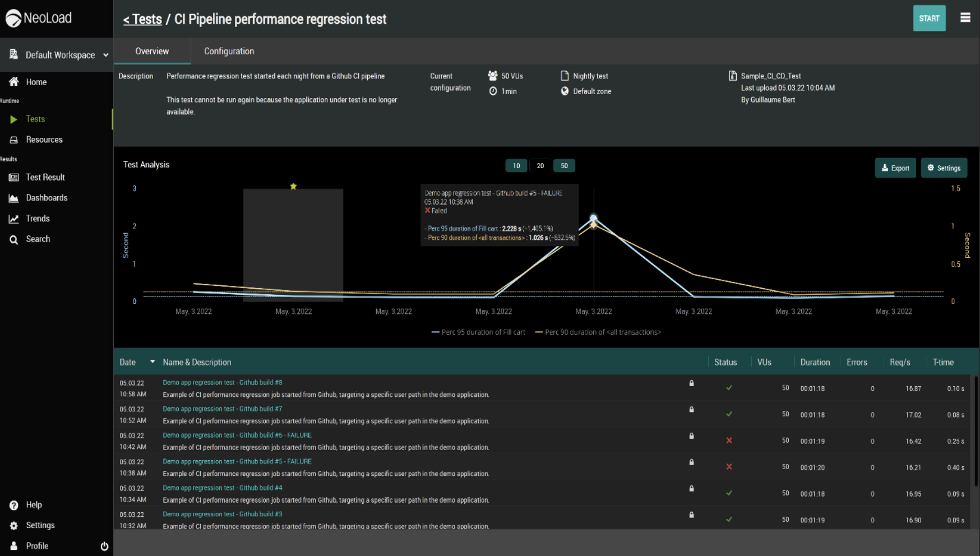Click lock icon for build #5
Screen dimensions: 980x556
(x=691, y=462)
